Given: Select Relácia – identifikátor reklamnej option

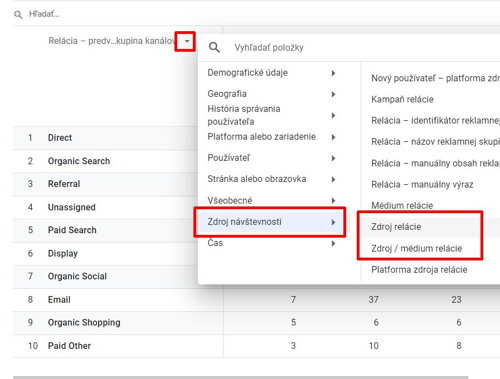Looking at the screenshot, I should click(x=435, y=120).
